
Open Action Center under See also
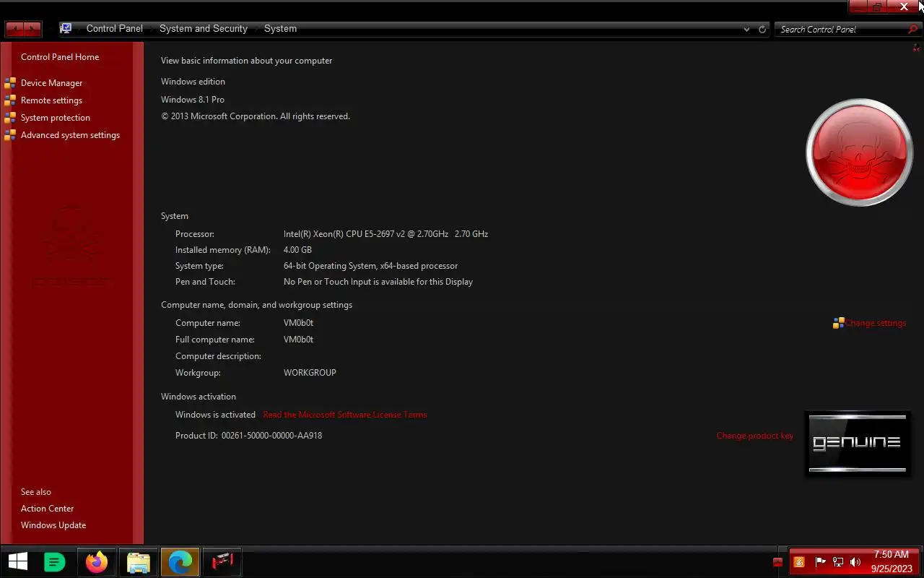point(47,509)
